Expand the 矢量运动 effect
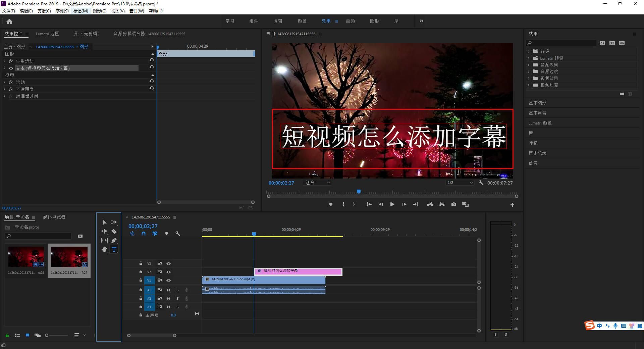This screenshot has height=349, width=644. [4, 61]
